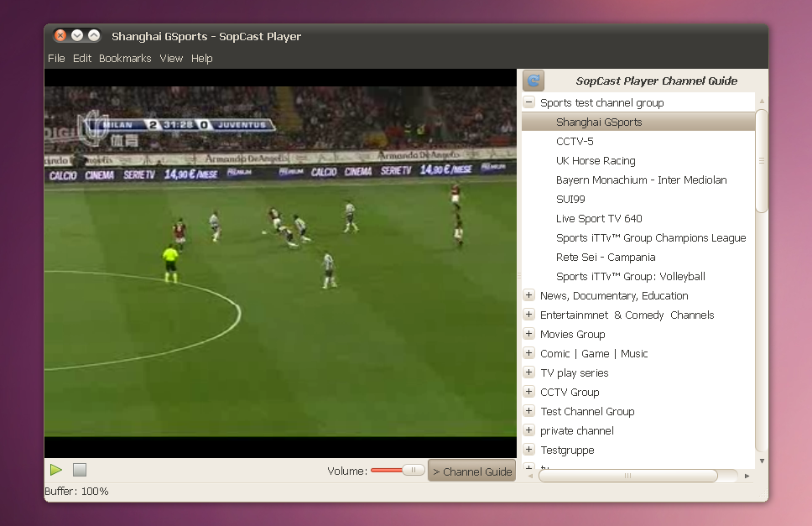Click the scroll left arrow under channel list
The width and height of the screenshot is (812, 526).
tap(530, 476)
